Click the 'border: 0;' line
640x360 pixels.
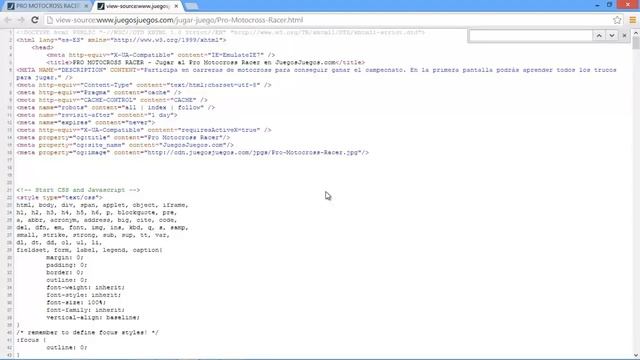click(64, 272)
